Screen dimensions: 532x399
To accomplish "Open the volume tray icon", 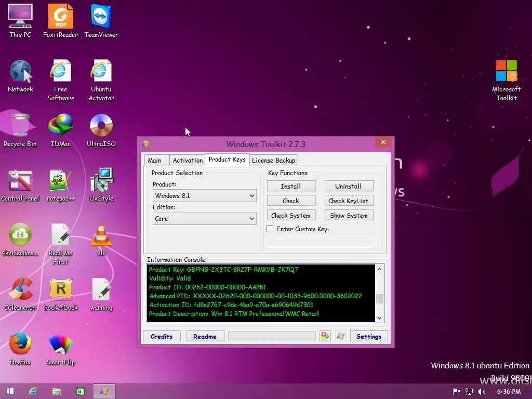I will tap(481, 392).
